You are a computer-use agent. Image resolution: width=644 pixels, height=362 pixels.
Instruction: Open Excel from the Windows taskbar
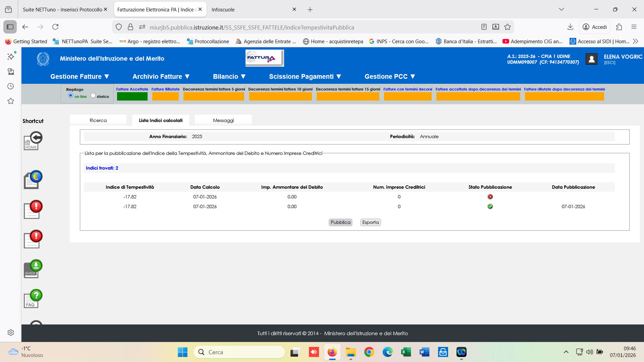406,352
